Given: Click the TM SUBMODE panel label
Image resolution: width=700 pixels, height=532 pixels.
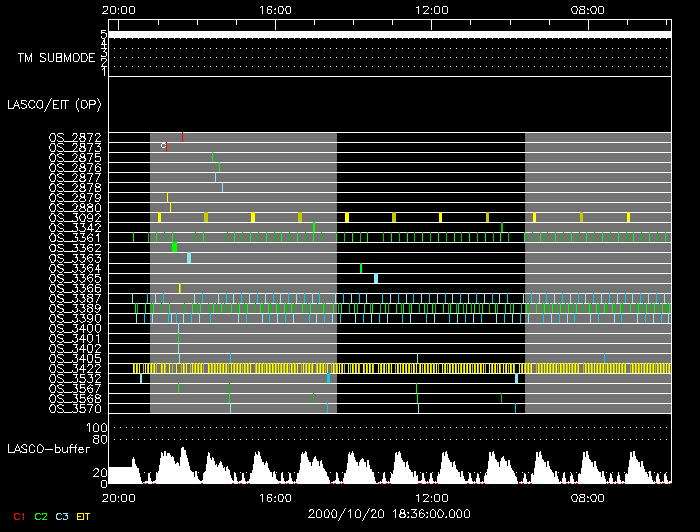Looking at the screenshot, I should [56, 57].
